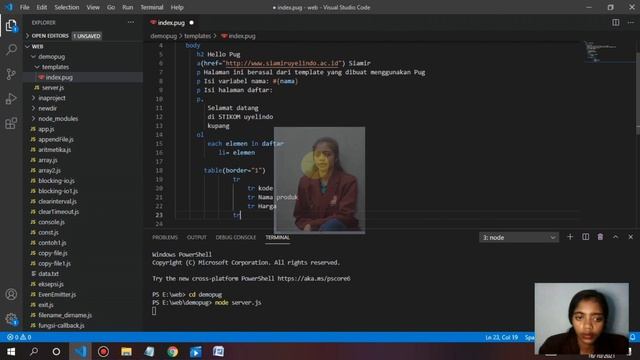Switch to the Problems panel tab
640x360 pixels.
point(165,237)
